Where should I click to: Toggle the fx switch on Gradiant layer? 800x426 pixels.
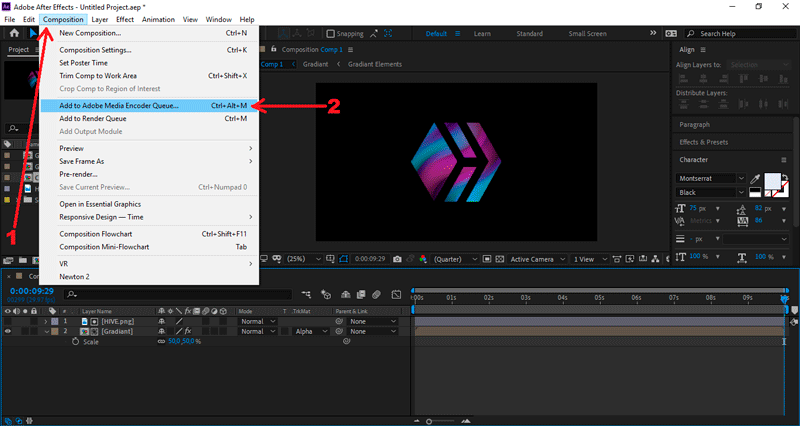188,331
